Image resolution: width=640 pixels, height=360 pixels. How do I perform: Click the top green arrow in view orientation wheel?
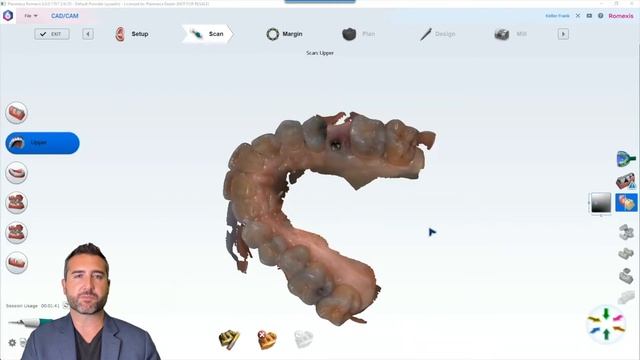(x=606, y=314)
